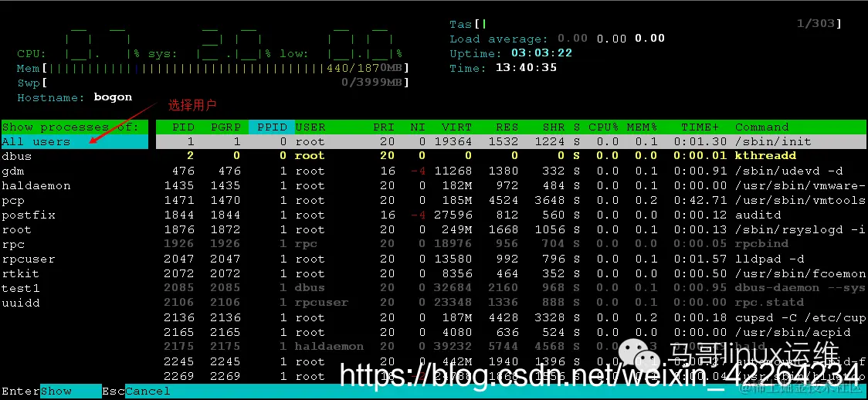The width and height of the screenshot is (868, 400).
Task: Sort by the SHR column header
Action: pyautogui.click(x=553, y=127)
